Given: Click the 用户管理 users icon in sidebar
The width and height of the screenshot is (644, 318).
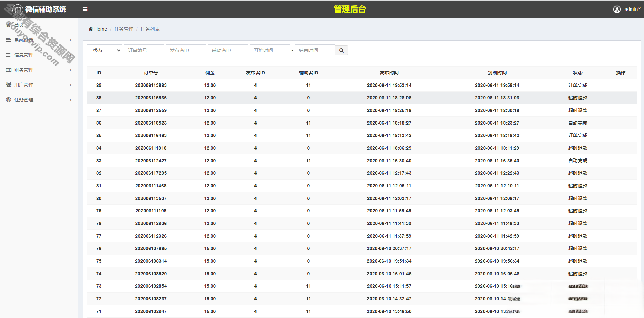Looking at the screenshot, I should (x=8, y=85).
